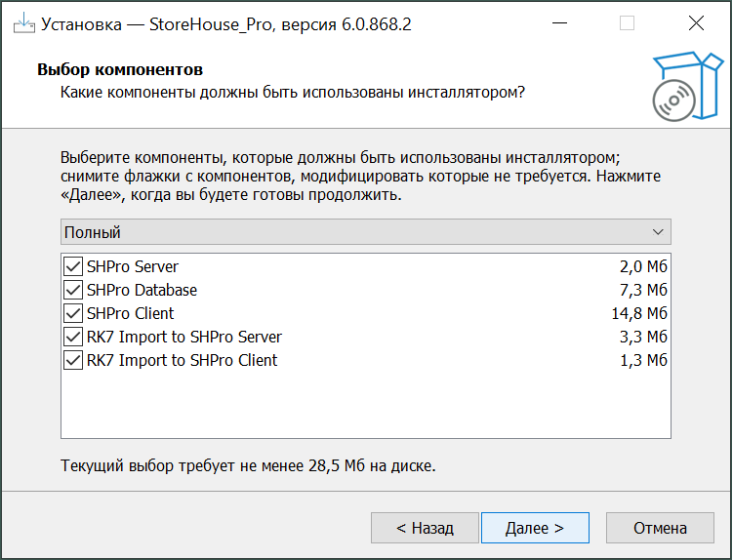Disable RK7 Import to SHPro Server checkbox

pos(73,337)
